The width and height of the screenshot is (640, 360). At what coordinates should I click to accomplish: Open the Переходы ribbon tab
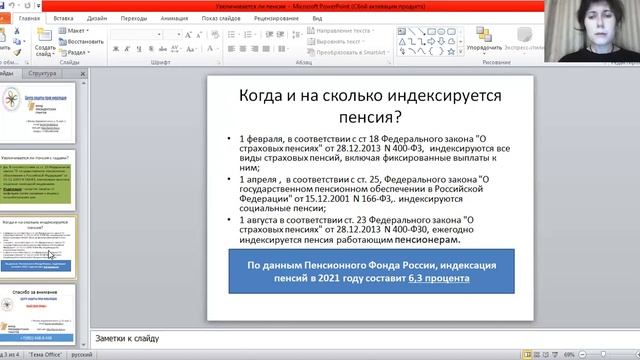pos(133,18)
